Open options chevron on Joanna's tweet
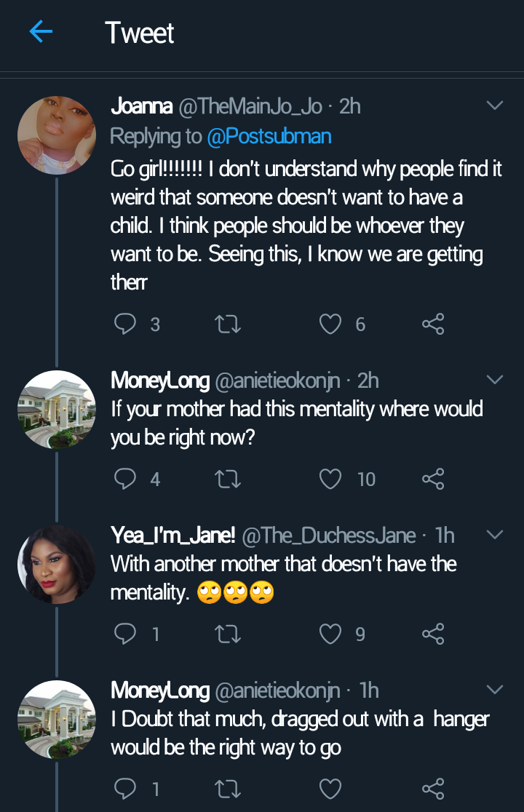This screenshot has width=524, height=812. (x=494, y=106)
